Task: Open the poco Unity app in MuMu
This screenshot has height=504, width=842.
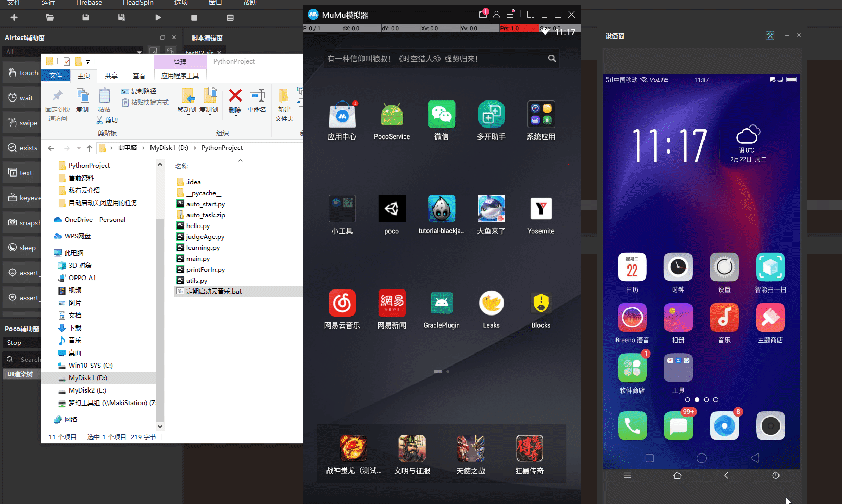Action: (392, 215)
